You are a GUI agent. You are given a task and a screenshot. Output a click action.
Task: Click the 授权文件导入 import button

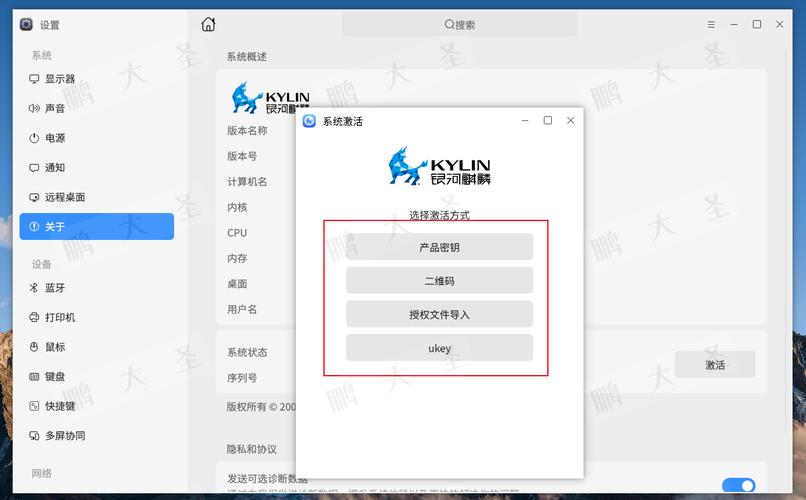439,315
